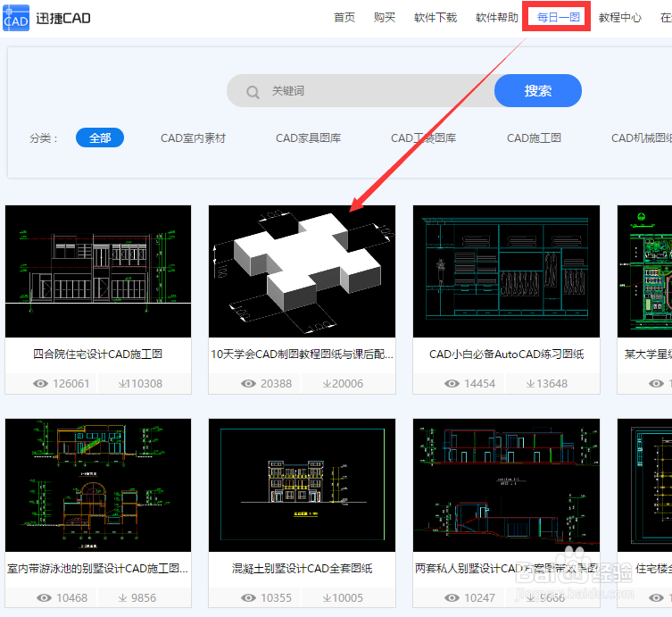Select the CAD机械图纸 category
Screen dimensions: 672x617
(x=642, y=138)
